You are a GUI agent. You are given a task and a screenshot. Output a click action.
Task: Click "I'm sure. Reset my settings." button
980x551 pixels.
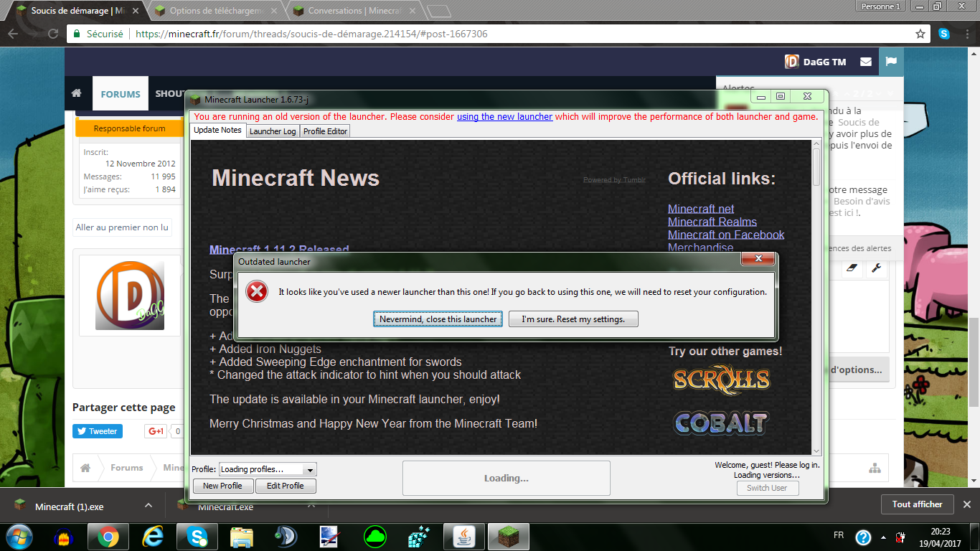click(573, 319)
